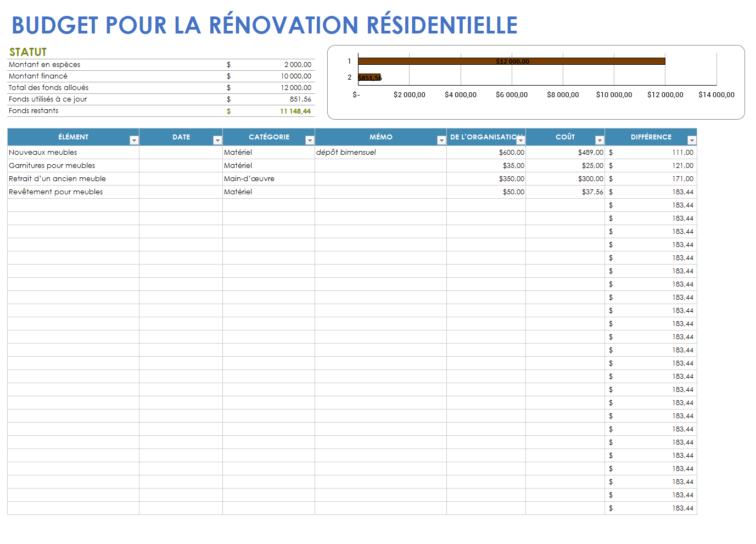Select the $12 000,00 chart bar
Image resolution: width=756 pixels, height=544 pixels.
pos(512,61)
